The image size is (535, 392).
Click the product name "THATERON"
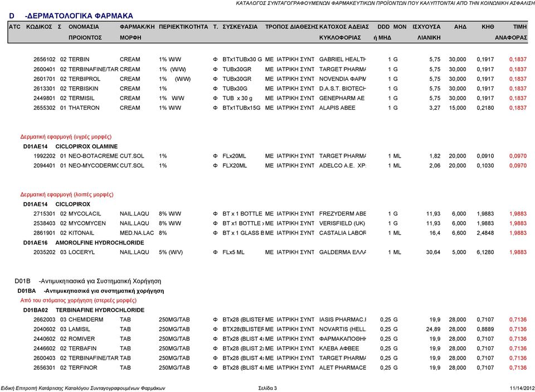tap(84, 107)
